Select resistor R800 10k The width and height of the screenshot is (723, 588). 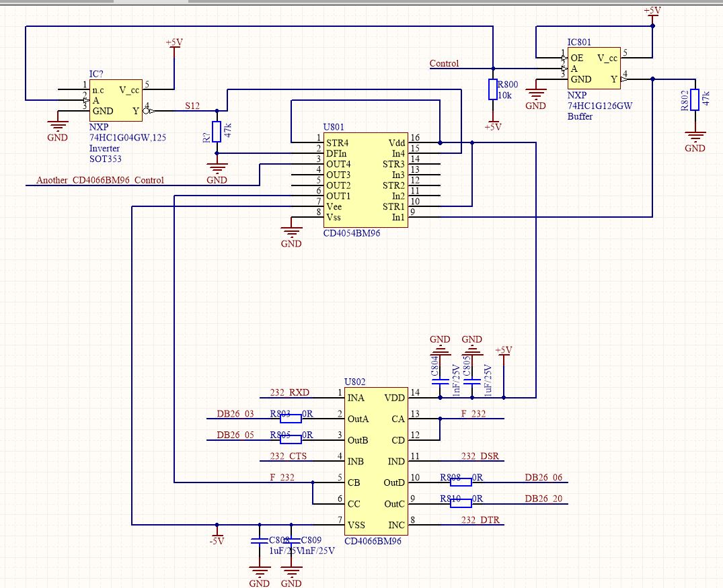[x=492, y=90]
